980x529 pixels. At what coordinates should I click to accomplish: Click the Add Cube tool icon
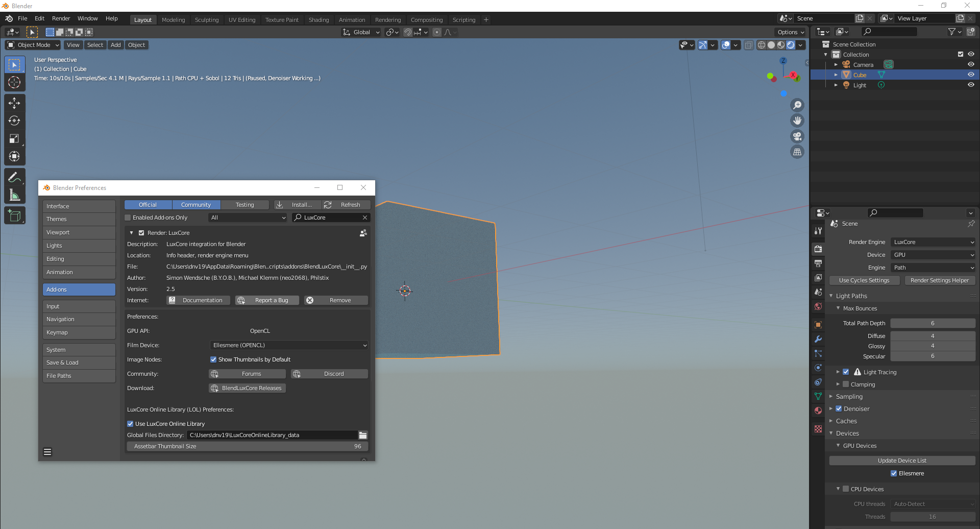coord(14,215)
